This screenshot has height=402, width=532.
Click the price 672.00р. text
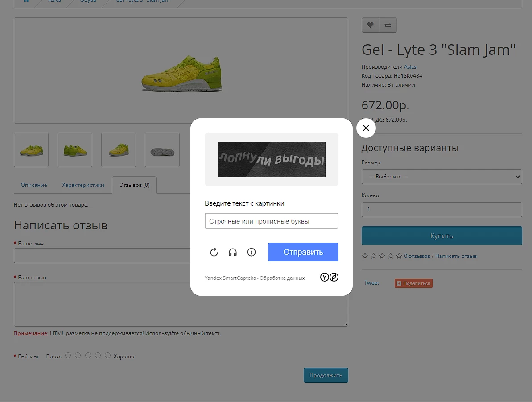pos(385,105)
